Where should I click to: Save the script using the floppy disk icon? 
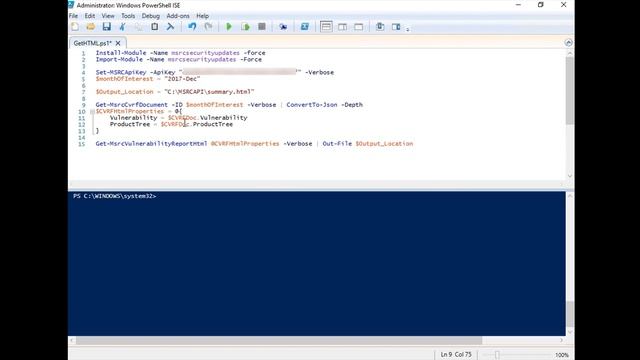tap(107, 27)
